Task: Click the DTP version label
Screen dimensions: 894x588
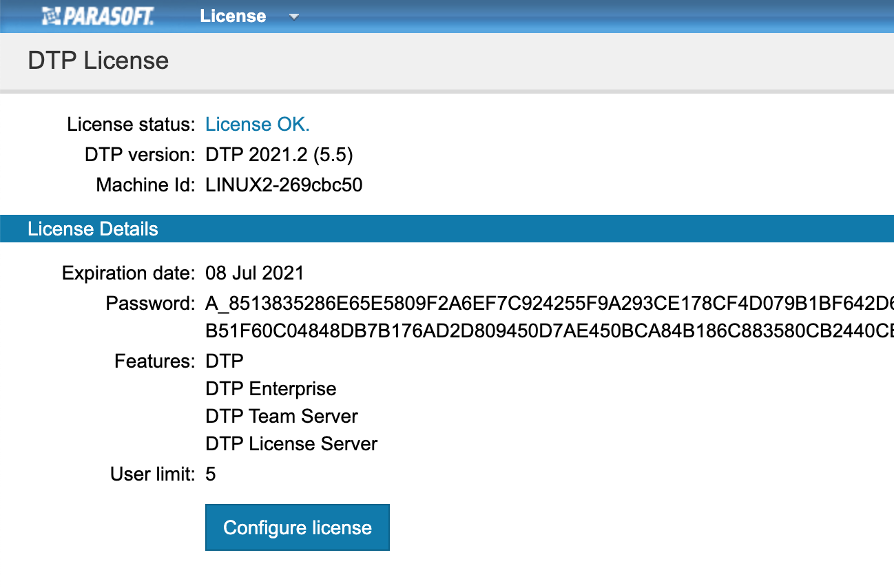Action: click(x=141, y=155)
